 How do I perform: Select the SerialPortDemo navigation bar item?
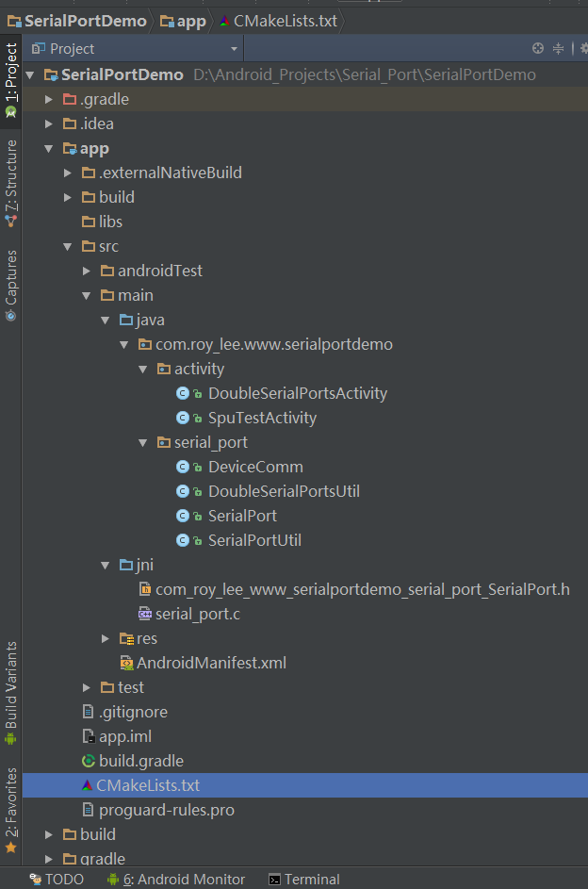click(x=77, y=20)
